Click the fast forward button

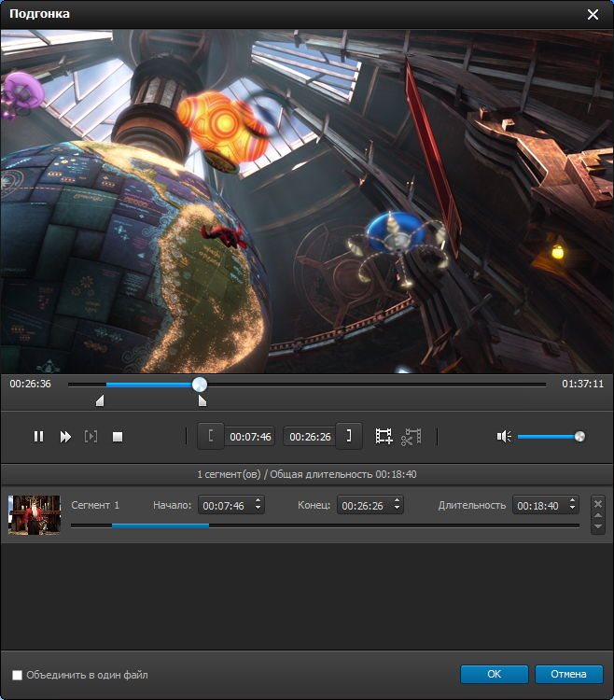[65, 436]
